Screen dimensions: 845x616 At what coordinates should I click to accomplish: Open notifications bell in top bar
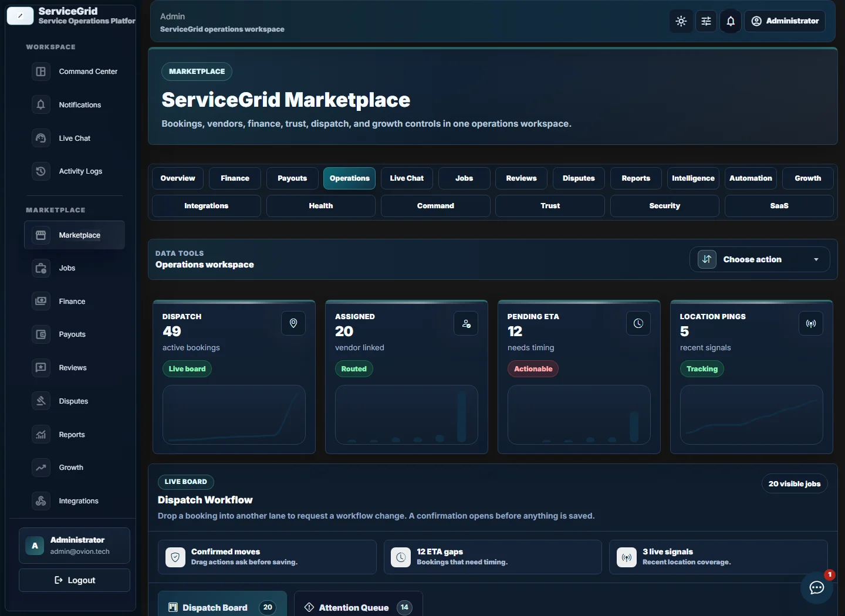coord(731,21)
